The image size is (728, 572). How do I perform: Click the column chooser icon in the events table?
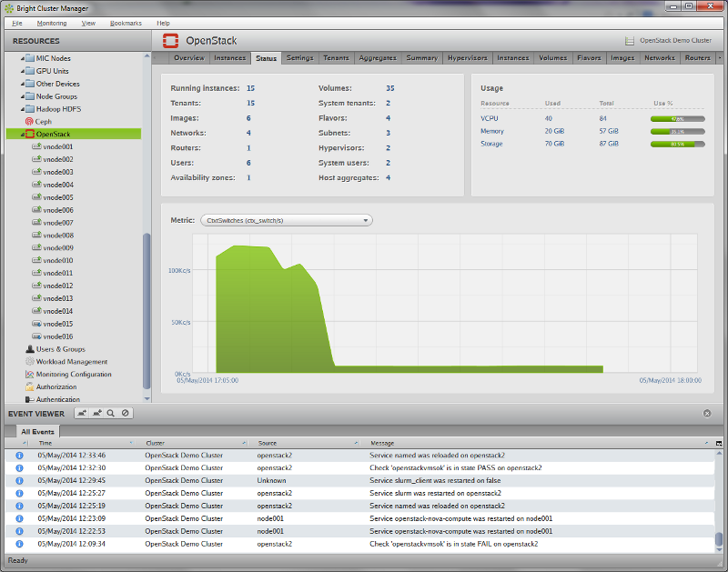[719, 443]
